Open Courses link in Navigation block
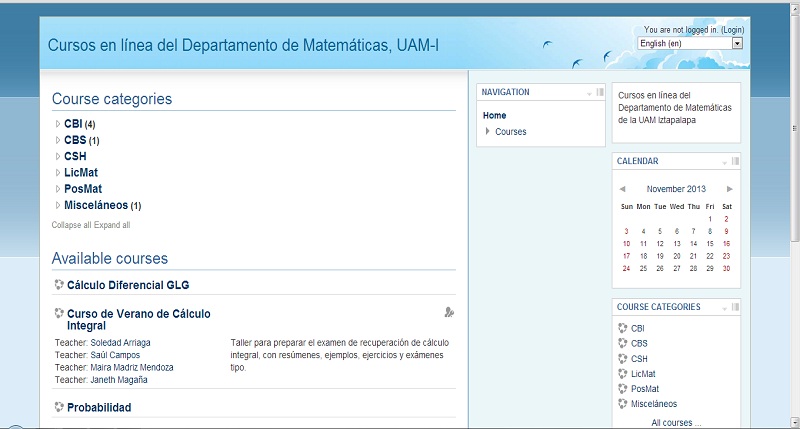 (511, 132)
